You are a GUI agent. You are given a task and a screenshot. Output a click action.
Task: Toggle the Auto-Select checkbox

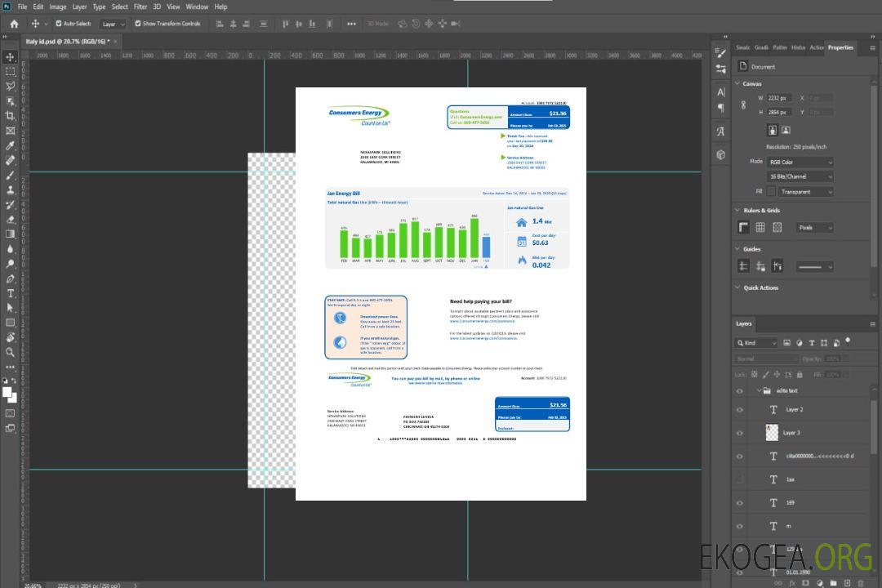(x=59, y=24)
